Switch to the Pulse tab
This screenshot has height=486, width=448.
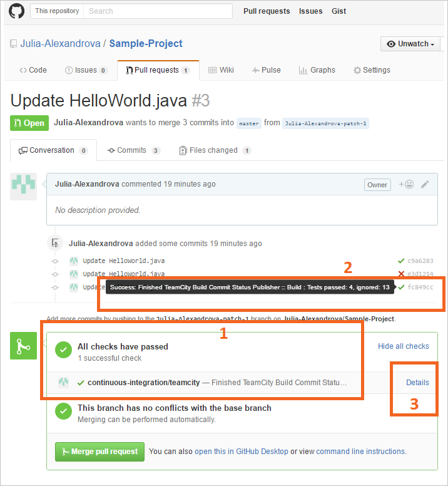[267, 70]
